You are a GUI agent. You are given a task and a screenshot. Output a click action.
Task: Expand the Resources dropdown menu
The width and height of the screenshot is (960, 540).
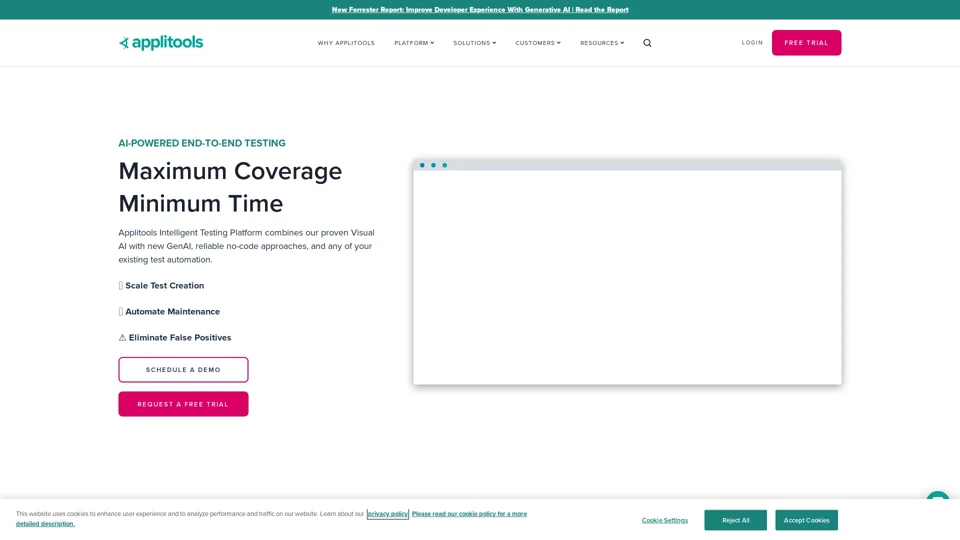click(x=602, y=43)
